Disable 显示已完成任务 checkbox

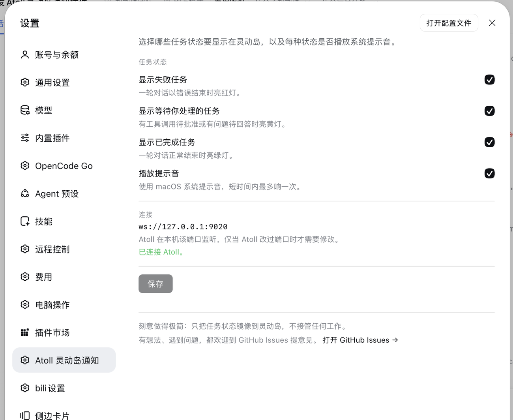489,142
